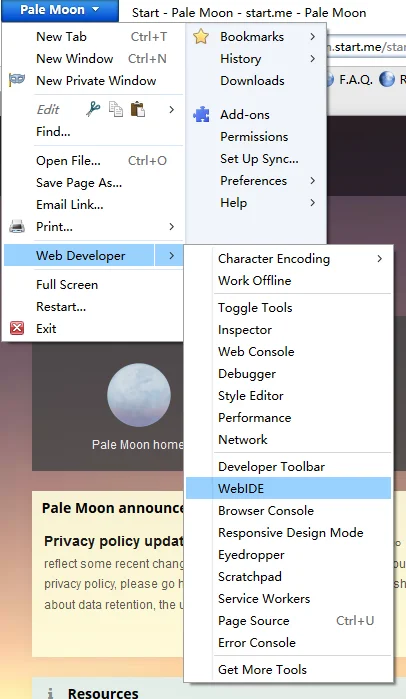The image size is (406, 699).
Task: Click the Resources section heading
Action: (103, 693)
